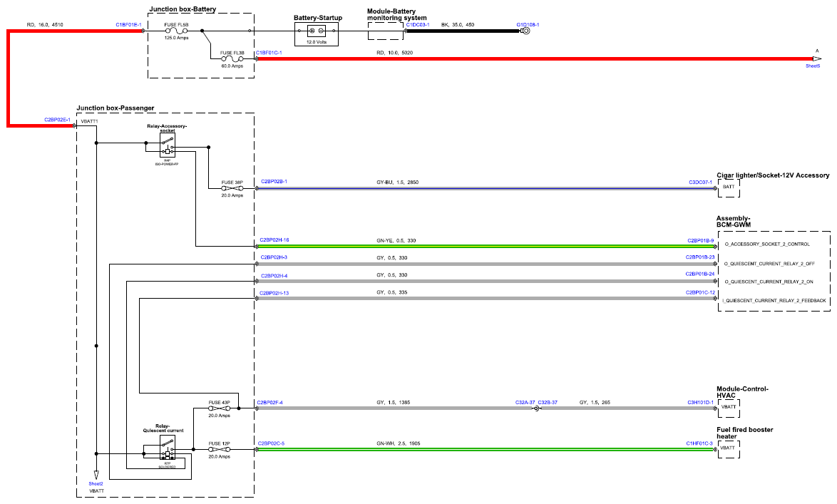The width and height of the screenshot is (837, 504).
Task: Click connector label C3DC07-1
Action: 700,182
